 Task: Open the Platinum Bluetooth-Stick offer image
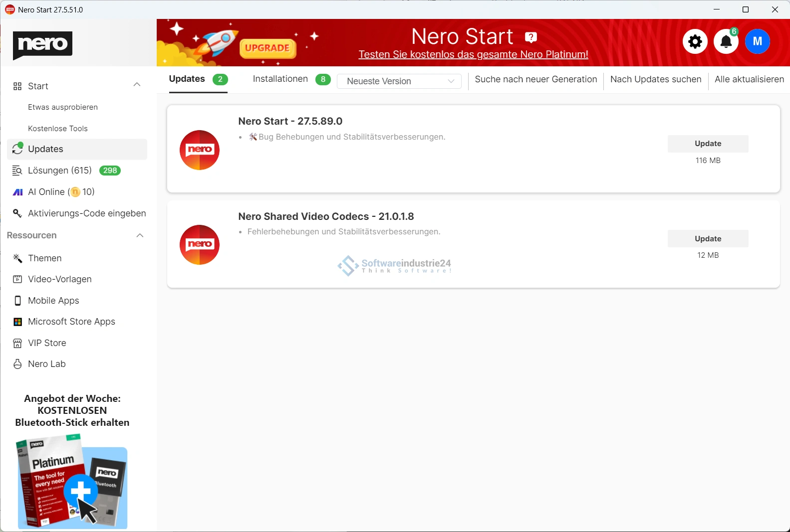72,482
